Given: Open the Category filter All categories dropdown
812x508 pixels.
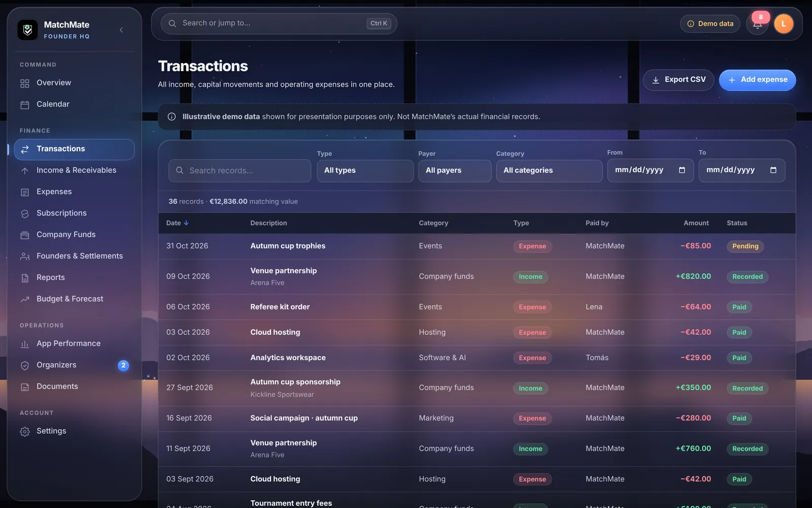Looking at the screenshot, I should point(549,171).
